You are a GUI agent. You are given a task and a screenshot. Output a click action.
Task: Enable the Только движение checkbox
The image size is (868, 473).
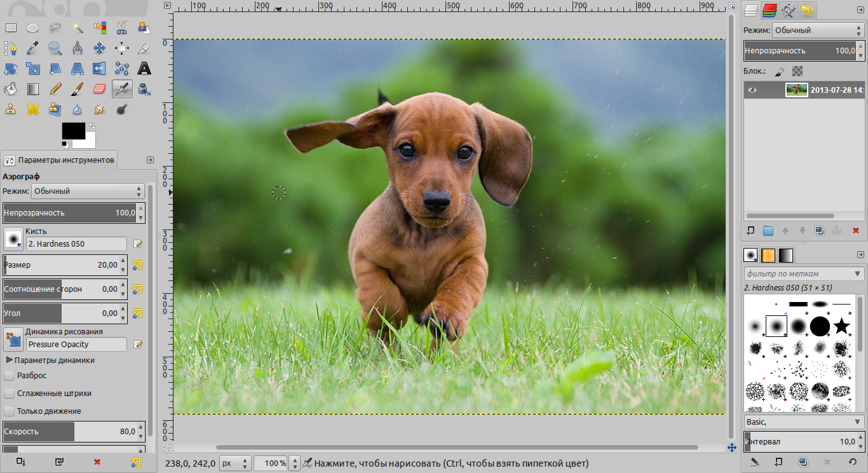click(x=9, y=411)
